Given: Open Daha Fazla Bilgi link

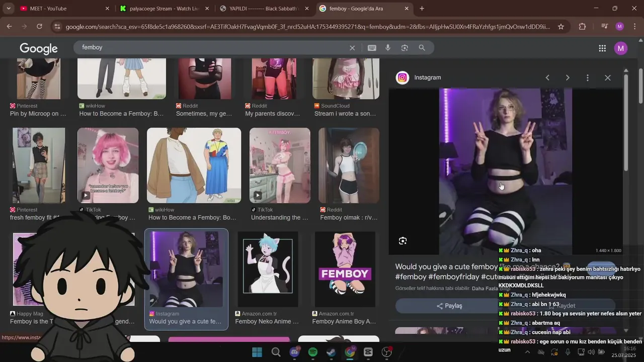Looking at the screenshot, I should (491, 289).
